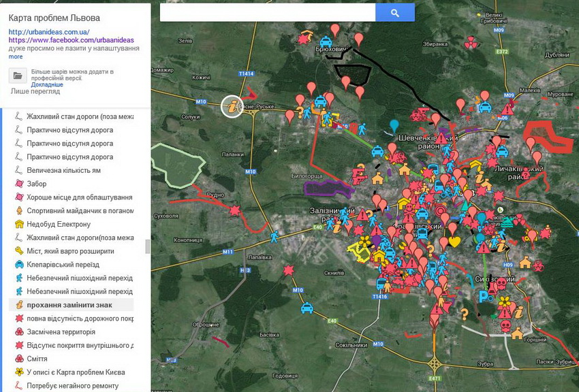The height and width of the screenshot is (392, 579).
Task: Open the item Хороше місце для облаштування
Action: pos(80,197)
